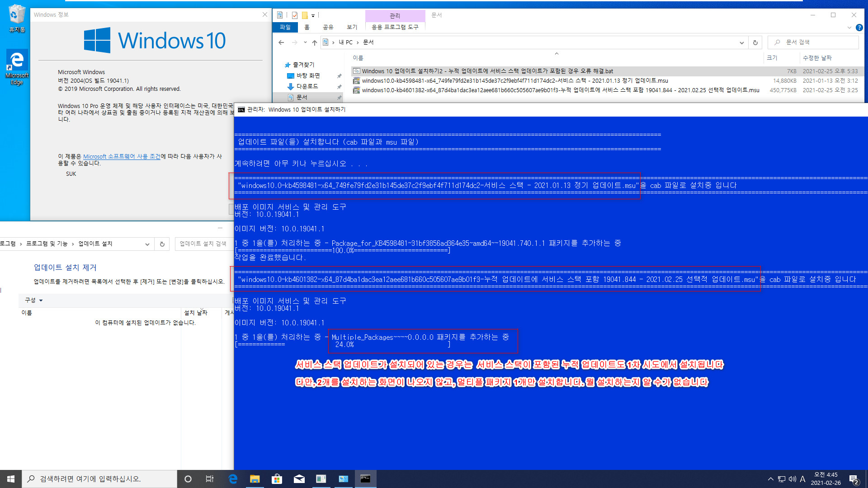Click 내 PC in the address breadcrumb
The width and height of the screenshot is (868, 488).
pyautogui.click(x=346, y=42)
